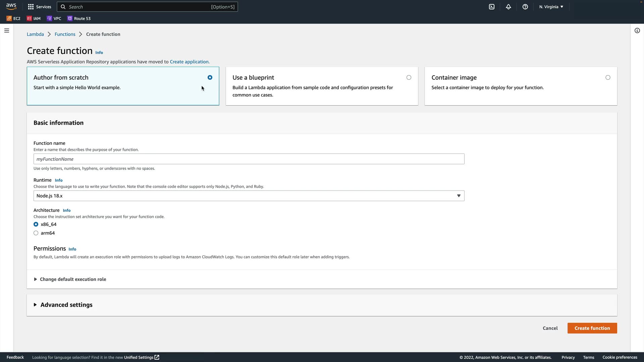Open the AWS CloudShell icon
This screenshot has width=644, height=362.
pos(492,7)
